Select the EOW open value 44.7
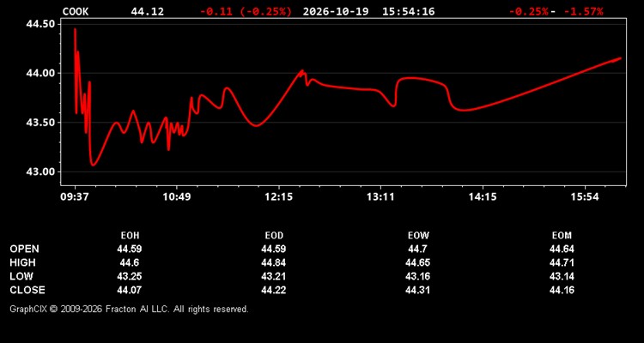The image size is (644, 343). pos(417,249)
